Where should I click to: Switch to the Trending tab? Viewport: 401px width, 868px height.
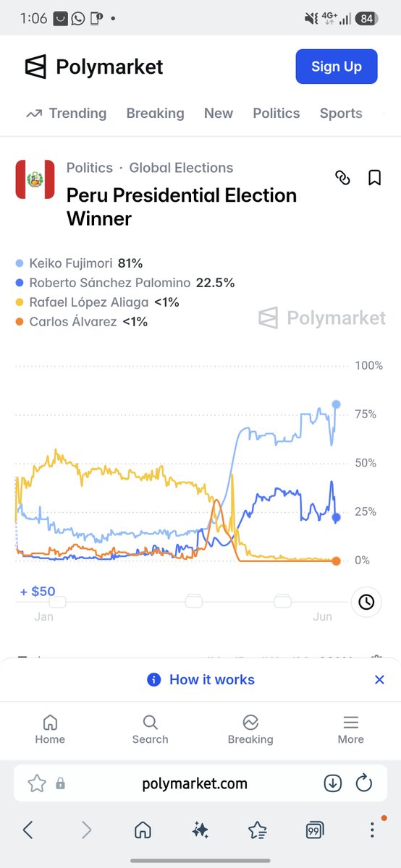(x=66, y=113)
